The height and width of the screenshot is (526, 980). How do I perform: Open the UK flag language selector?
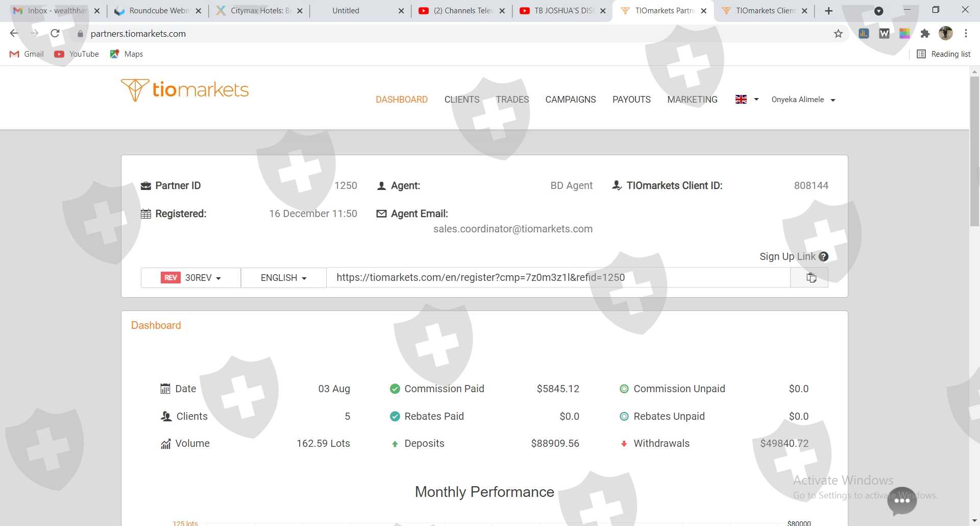tap(747, 100)
